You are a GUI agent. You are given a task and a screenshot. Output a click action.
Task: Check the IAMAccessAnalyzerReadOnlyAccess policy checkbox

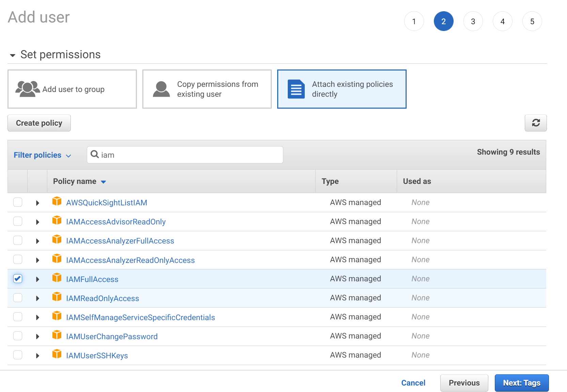point(18,260)
